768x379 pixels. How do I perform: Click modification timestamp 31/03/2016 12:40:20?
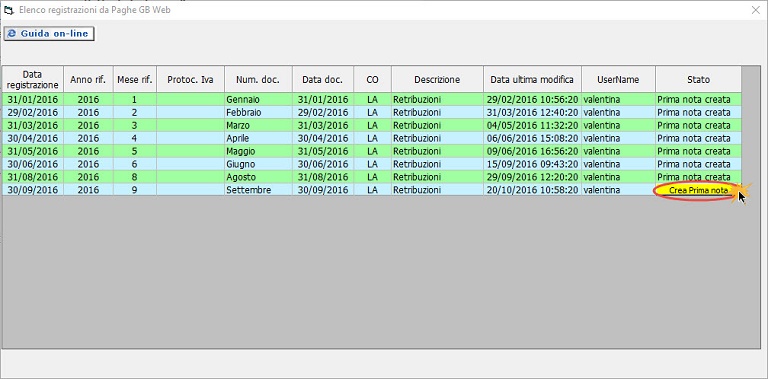click(x=532, y=112)
